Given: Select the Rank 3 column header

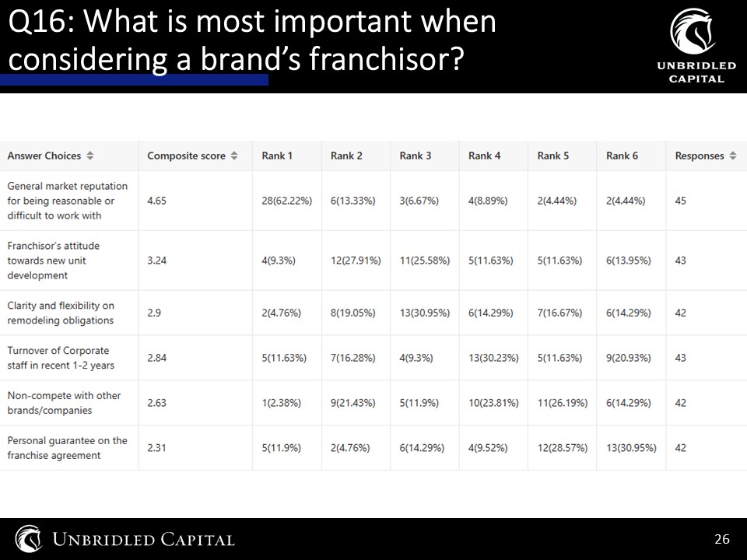Looking at the screenshot, I should pyautogui.click(x=415, y=156).
